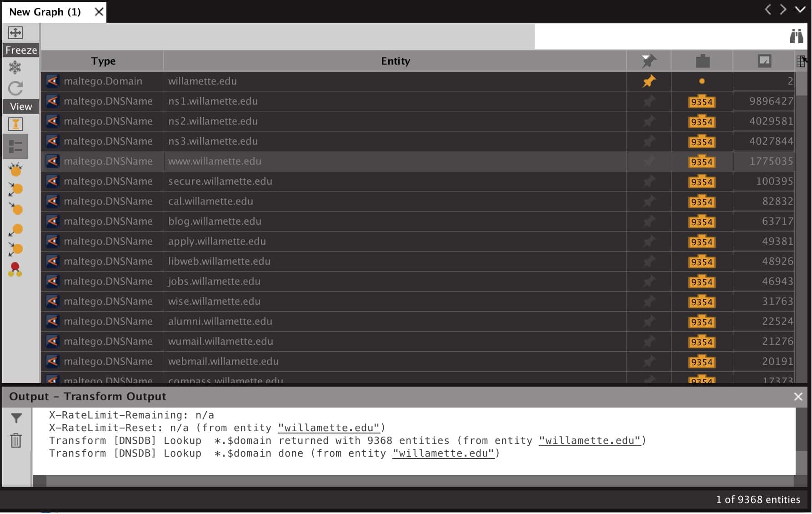812x514 pixels.
Task: Click the output panel horizontal scrollbar
Action: pos(420,481)
